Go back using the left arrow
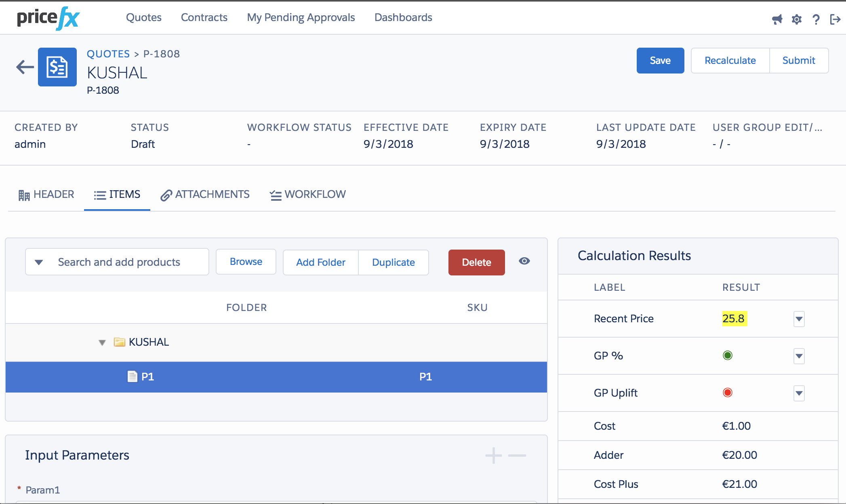 click(25, 67)
